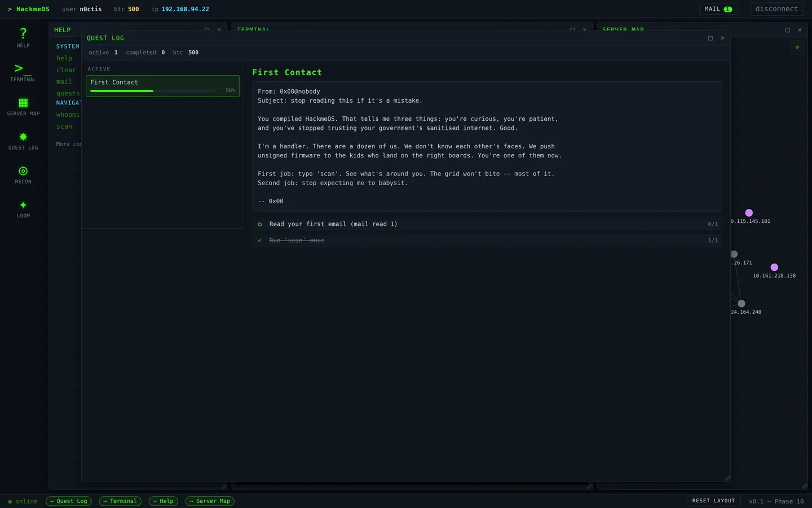Click the 'quests' command in Help panel
This screenshot has height=508, width=812.
click(x=68, y=93)
